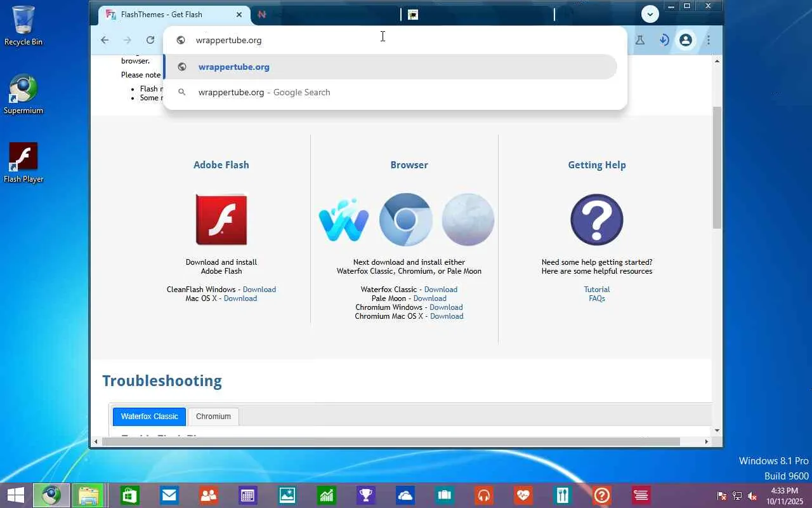Image resolution: width=812 pixels, height=508 pixels.
Task: Open the Sports trophy app on the taskbar
Action: [366, 495]
